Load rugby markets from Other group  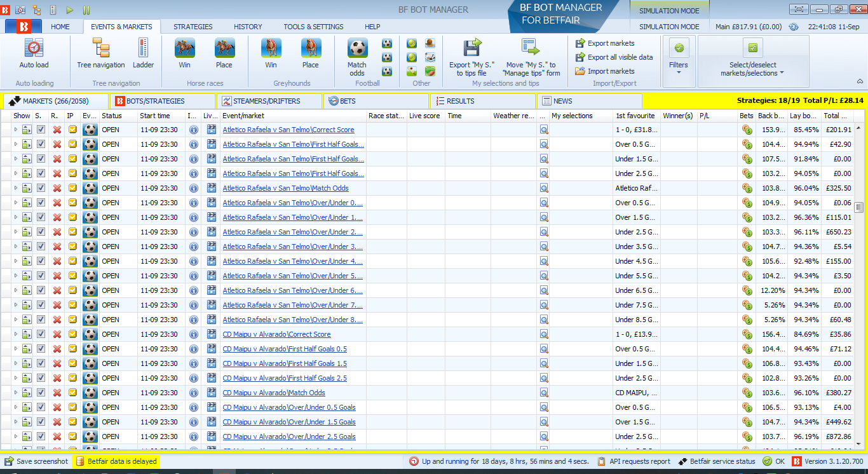tap(430, 71)
